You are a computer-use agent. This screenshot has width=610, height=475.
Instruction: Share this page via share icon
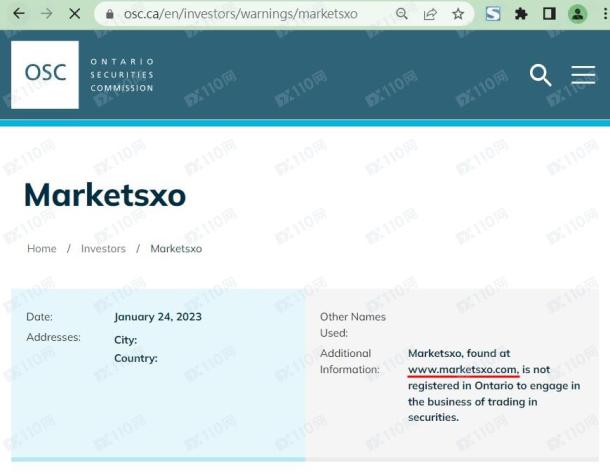coord(430,14)
